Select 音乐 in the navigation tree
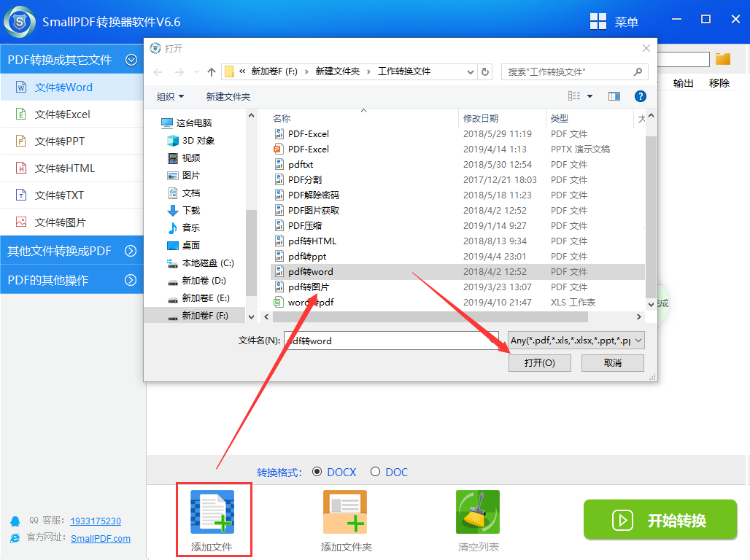This screenshot has width=750, height=560. coord(184,227)
